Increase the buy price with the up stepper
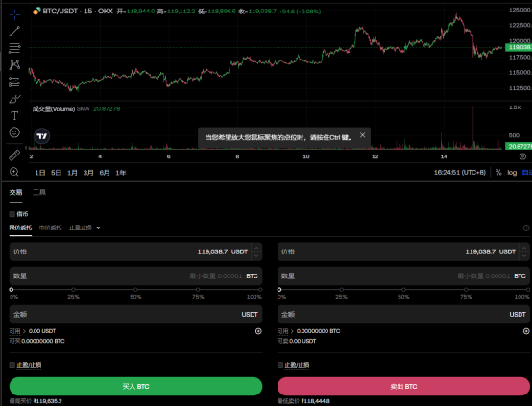Image resolution: width=532 pixels, height=406 pixels. (256, 248)
